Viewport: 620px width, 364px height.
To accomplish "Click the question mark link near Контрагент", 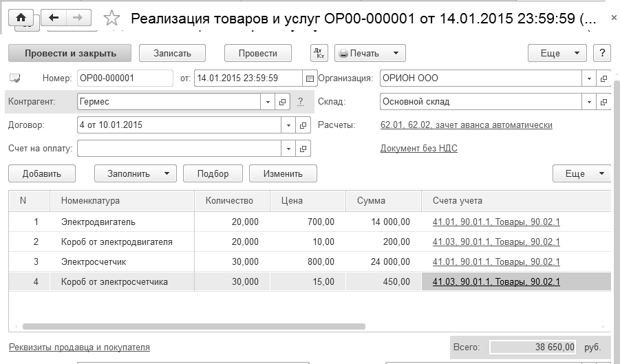I will click(301, 102).
